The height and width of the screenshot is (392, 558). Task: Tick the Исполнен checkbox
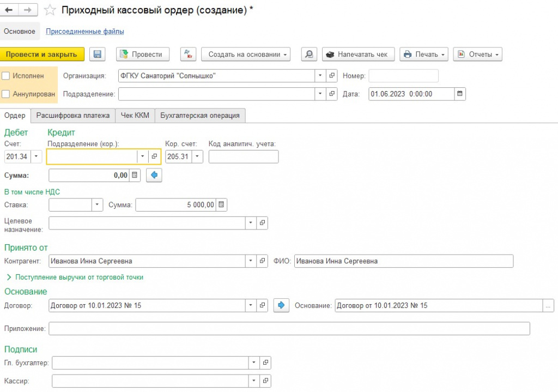[x=5, y=76]
